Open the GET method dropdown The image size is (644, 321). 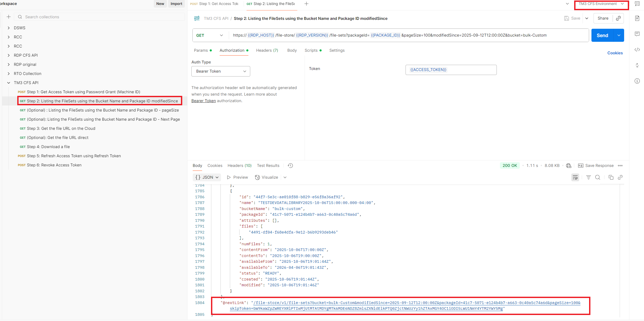tap(210, 35)
